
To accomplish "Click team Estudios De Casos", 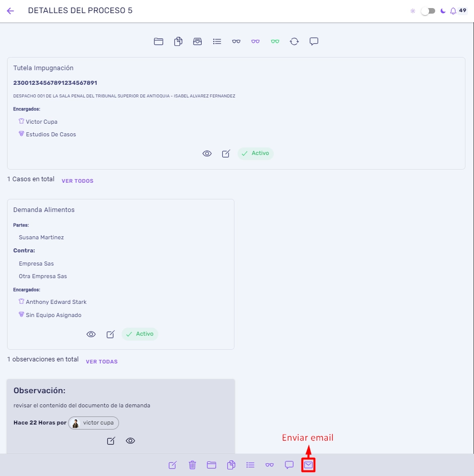I will 51,134.
